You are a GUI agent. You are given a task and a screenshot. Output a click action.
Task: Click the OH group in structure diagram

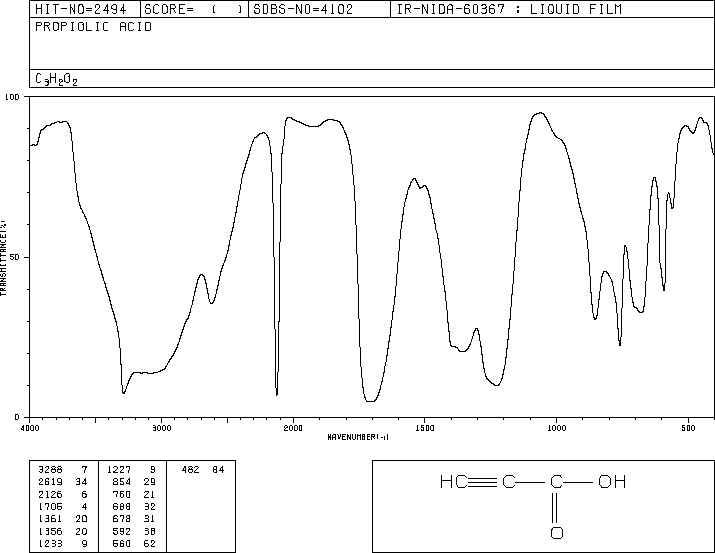(612, 482)
